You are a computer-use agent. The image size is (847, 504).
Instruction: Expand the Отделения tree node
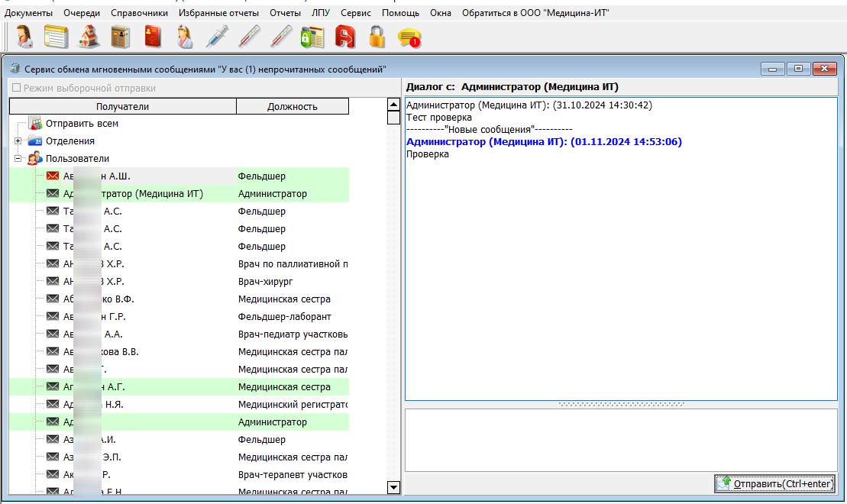click(18, 141)
